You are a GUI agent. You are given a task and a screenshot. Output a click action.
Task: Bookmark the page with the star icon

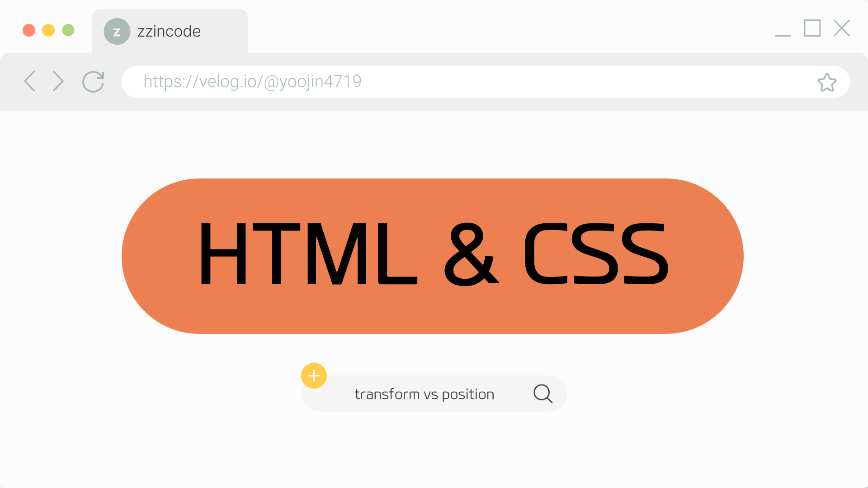827,82
